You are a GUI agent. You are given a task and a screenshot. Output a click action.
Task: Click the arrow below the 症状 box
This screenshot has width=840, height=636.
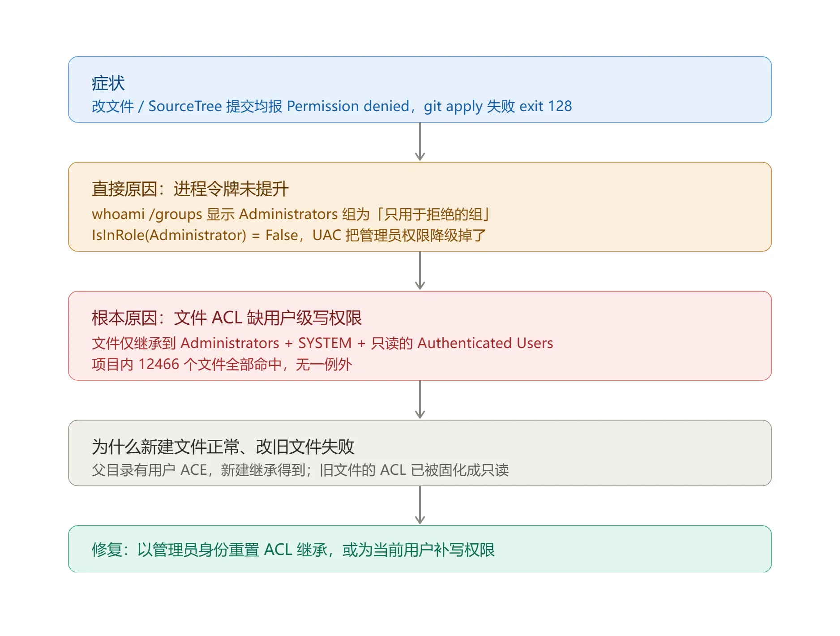coord(420,142)
